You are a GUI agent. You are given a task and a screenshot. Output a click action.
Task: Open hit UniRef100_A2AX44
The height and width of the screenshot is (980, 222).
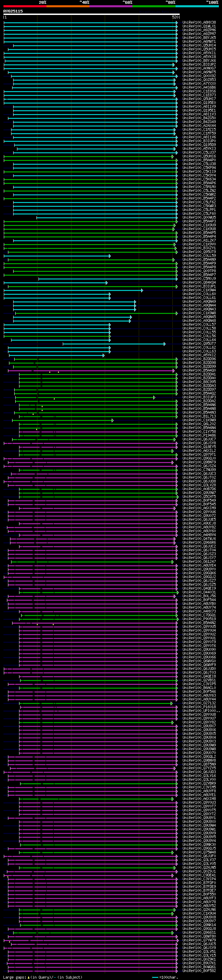tap(199, 125)
